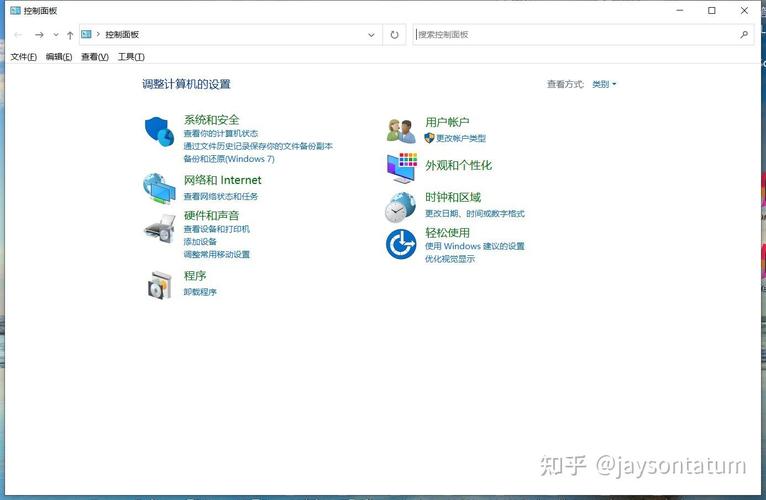Open the 工具(T) menu

pyautogui.click(x=131, y=57)
